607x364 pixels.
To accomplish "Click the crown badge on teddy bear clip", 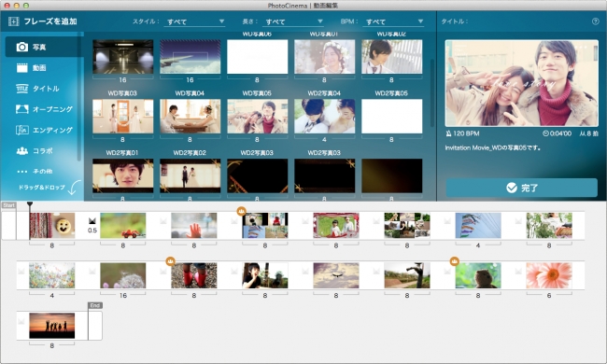I will 455,261.
